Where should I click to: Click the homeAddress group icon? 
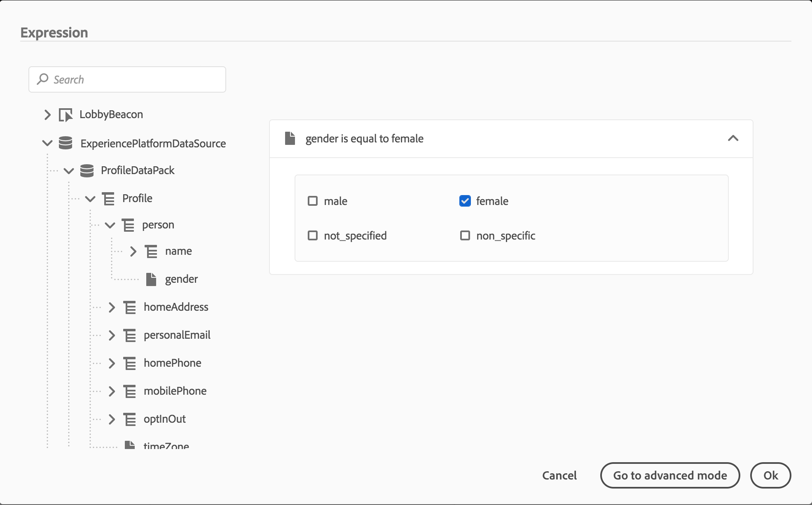pyautogui.click(x=130, y=307)
